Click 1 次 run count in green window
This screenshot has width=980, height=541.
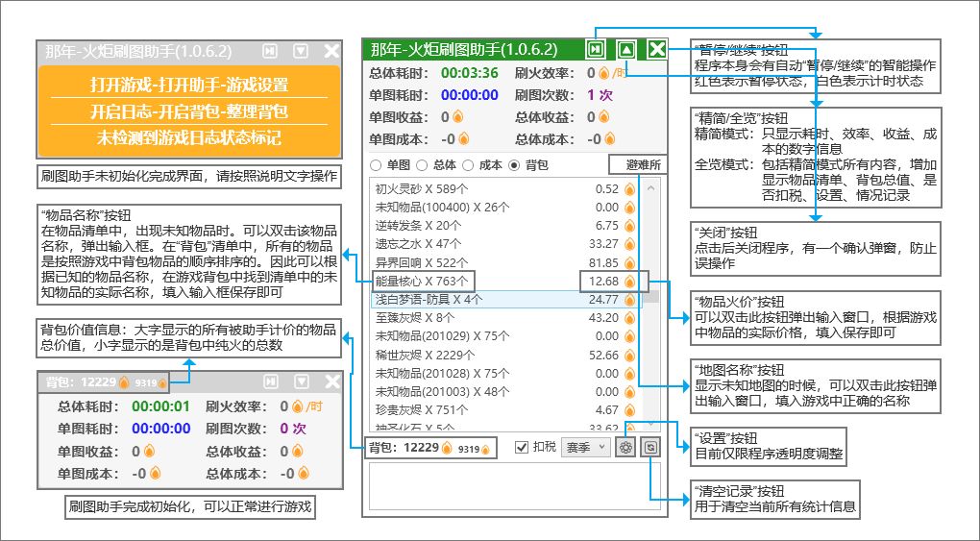tap(600, 95)
